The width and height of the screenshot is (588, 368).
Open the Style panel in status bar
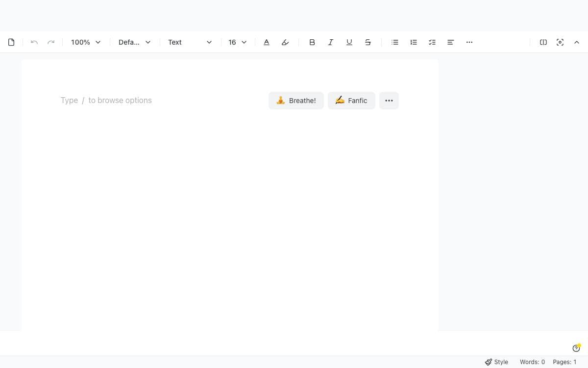tap(496, 362)
